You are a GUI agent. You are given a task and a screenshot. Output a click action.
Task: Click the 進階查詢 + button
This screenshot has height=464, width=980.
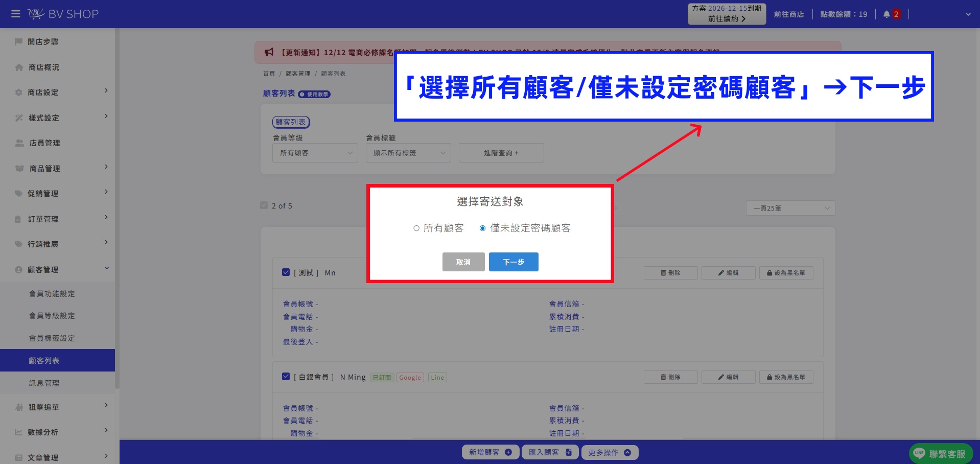coord(501,153)
